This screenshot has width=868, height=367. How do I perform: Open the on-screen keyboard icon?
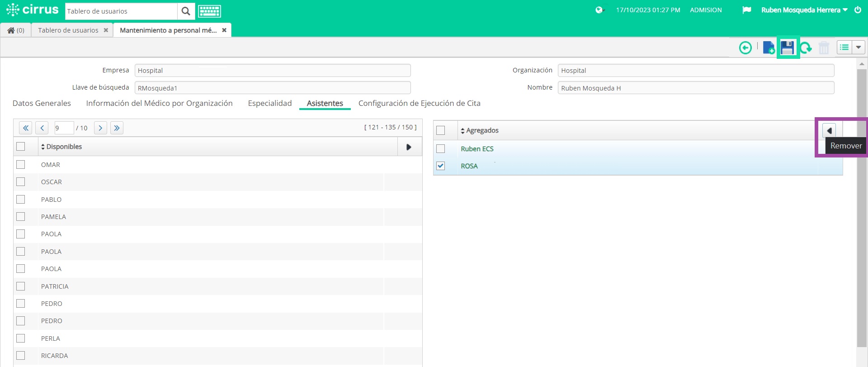click(209, 11)
